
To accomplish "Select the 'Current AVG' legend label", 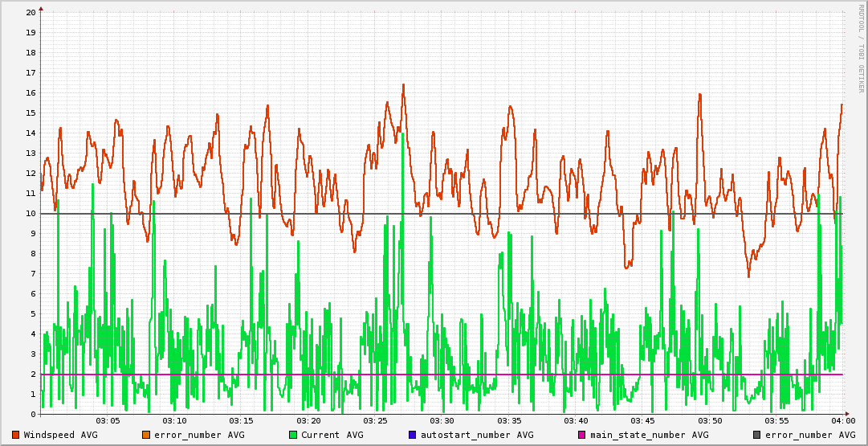I will [332, 435].
